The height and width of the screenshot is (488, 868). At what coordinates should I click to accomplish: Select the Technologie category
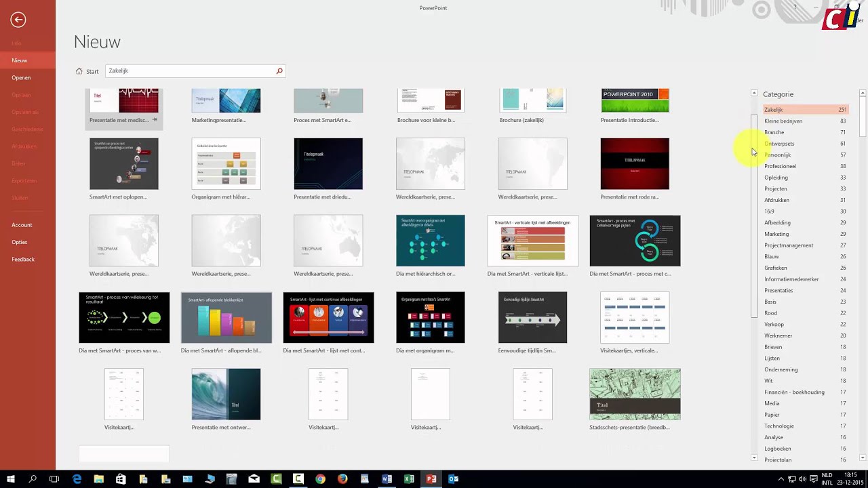pos(805,426)
